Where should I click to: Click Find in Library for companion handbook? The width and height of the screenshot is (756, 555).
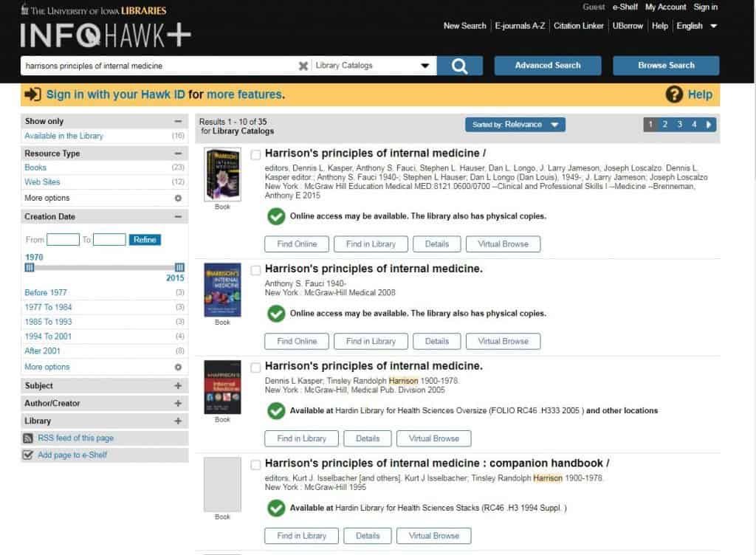tap(301, 537)
